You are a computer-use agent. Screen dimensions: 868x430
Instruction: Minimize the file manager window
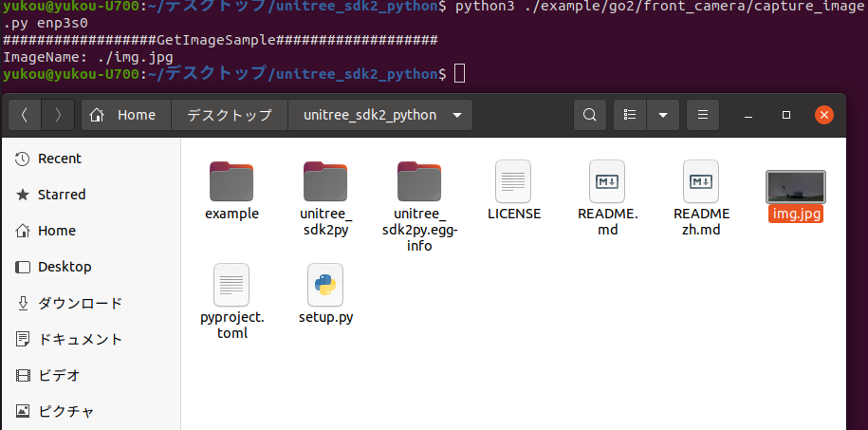click(748, 115)
